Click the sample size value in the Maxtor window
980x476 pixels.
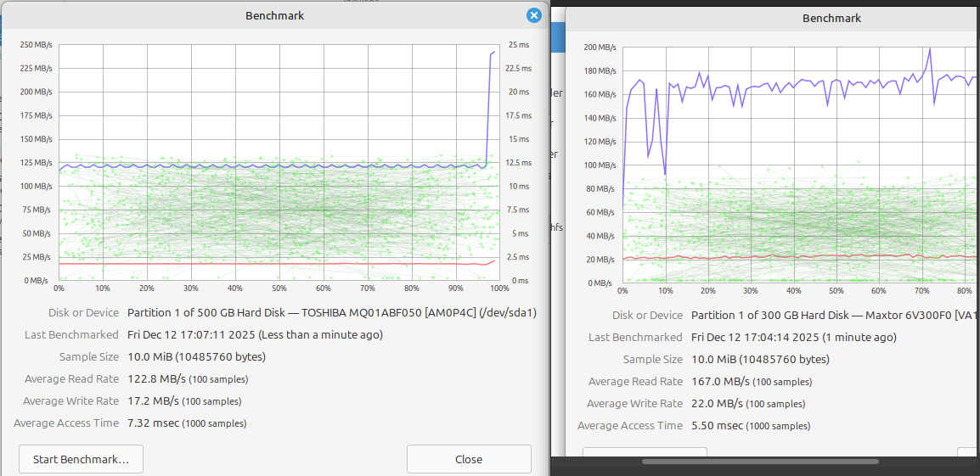(x=761, y=360)
